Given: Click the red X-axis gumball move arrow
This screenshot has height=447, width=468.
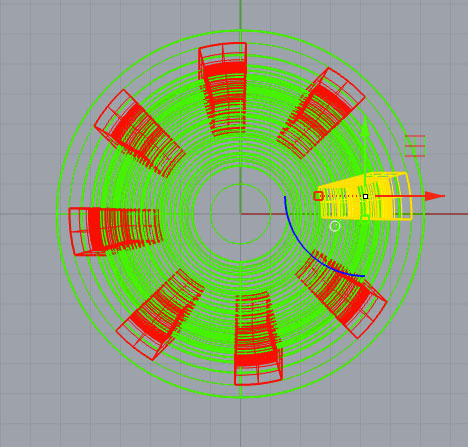Looking at the screenshot, I should tap(435, 196).
